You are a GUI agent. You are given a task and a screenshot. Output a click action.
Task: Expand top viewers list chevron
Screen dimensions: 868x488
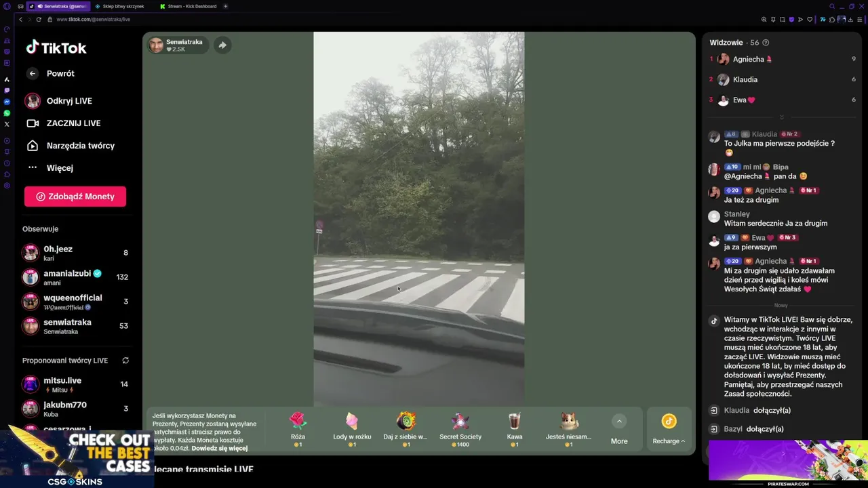tap(781, 117)
